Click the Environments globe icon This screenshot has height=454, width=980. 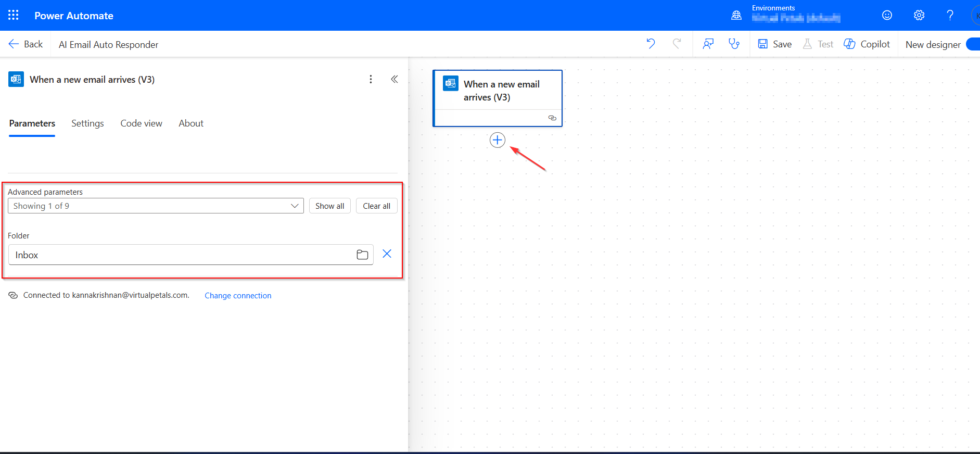(736, 16)
